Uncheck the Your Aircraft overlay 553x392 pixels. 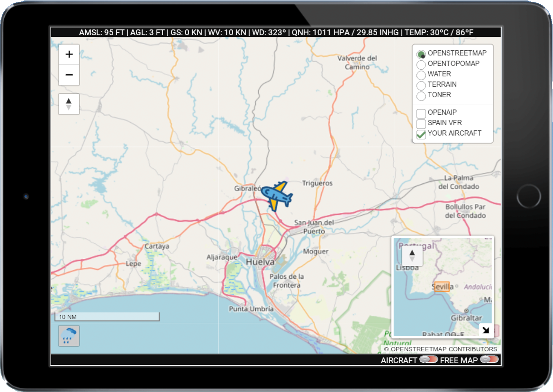[421, 134]
